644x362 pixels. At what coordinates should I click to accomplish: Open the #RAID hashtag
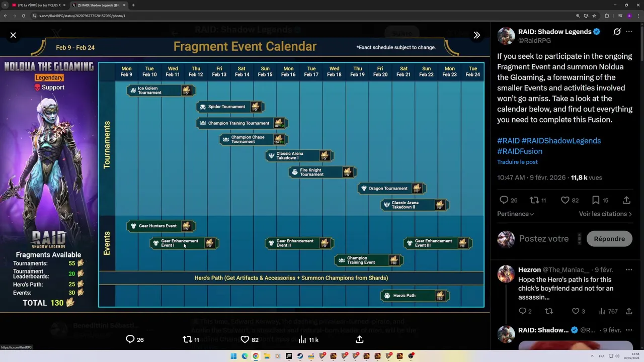point(508,141)
